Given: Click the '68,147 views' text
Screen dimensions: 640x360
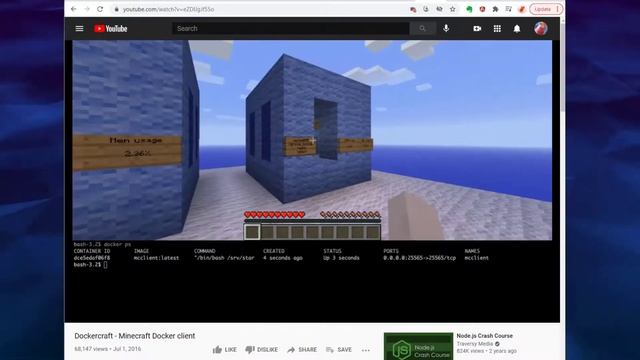Looking at the screenshot, I should pos(91,349).
